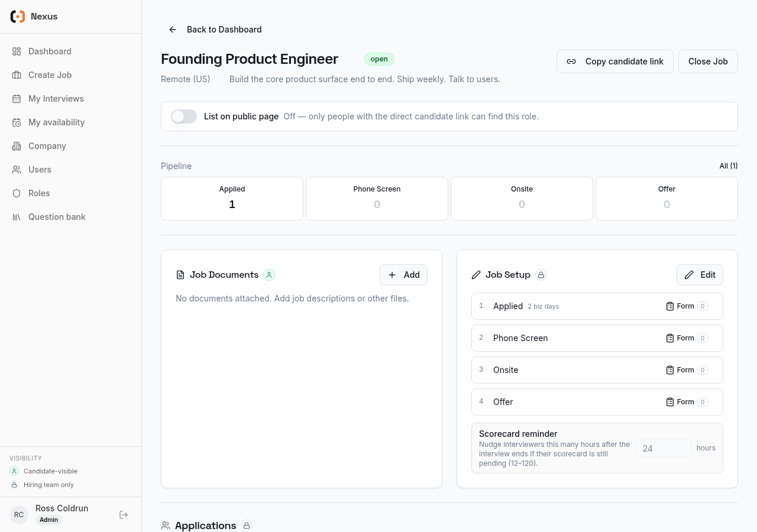The height and width of the screenshot is (532, 757).
Task: Select the Offer pipeline card
Action: click(x=667, y=199)
